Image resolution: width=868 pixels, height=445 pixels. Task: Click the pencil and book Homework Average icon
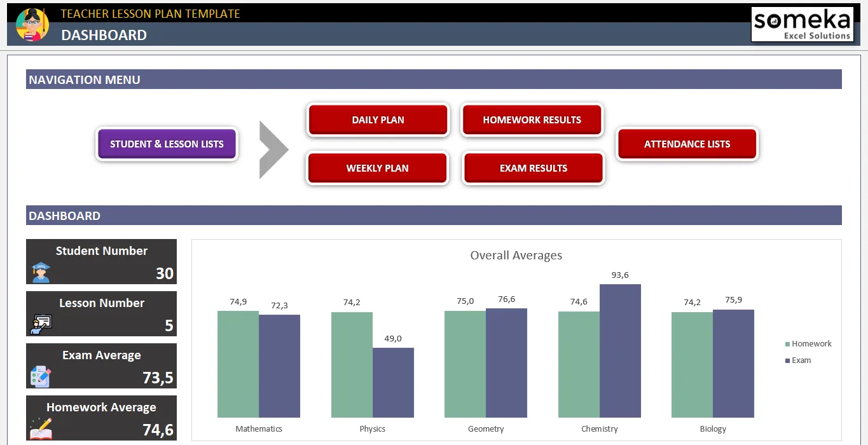pos(41,428)
